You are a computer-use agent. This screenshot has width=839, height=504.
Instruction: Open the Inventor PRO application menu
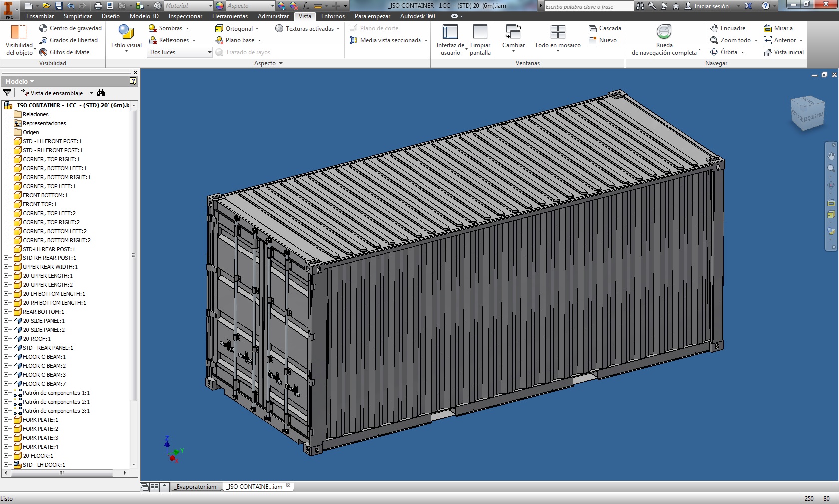coord(9,10)
